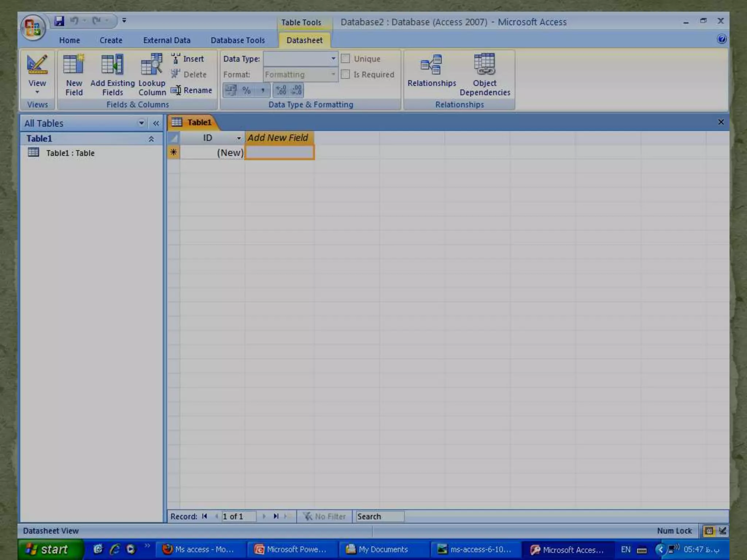Open the All Tables pane menu arrow

tap(141, 123)
